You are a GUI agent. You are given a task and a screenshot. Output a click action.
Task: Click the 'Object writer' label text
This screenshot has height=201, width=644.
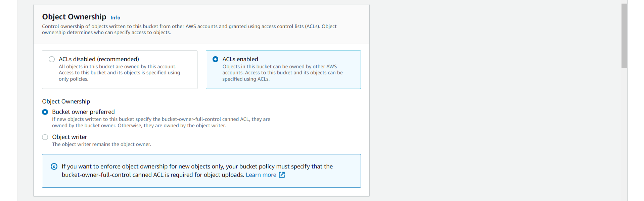click(x=70, y=137)
